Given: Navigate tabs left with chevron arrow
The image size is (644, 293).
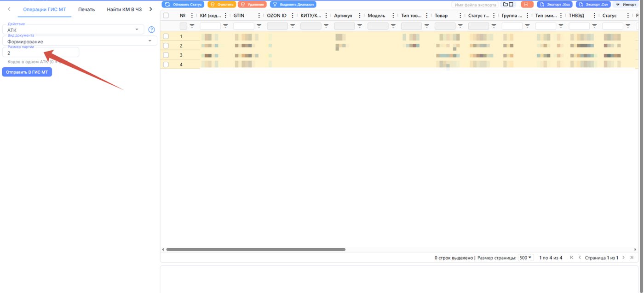Looking at the screenshot, I should [x=9, y=9].
